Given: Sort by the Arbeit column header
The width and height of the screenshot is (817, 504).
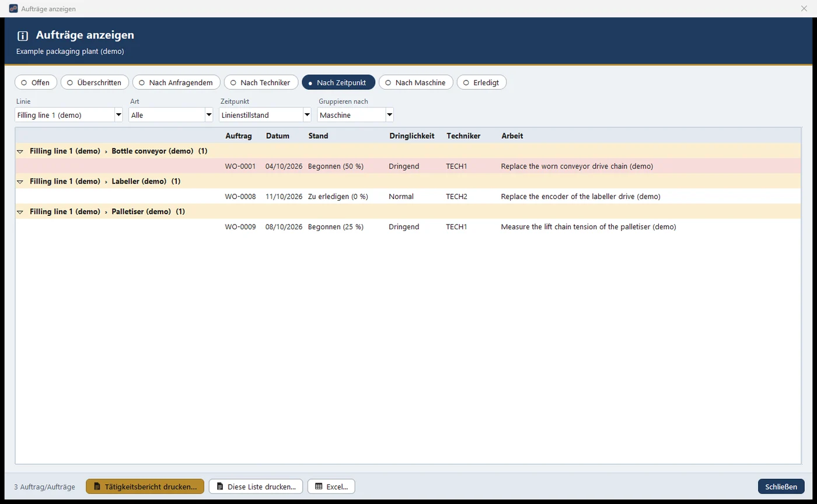Looking at the screenshot, I should 512,136.
